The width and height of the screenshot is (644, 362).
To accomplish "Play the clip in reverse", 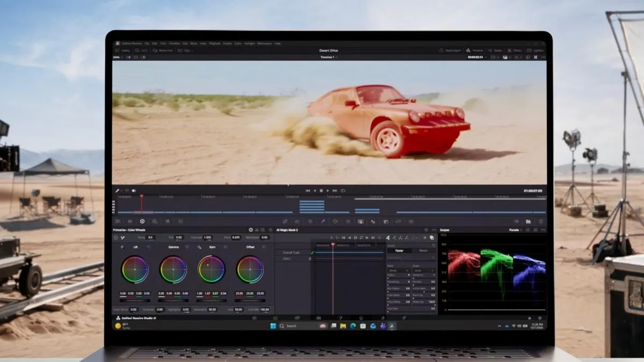I will point(315,190).
